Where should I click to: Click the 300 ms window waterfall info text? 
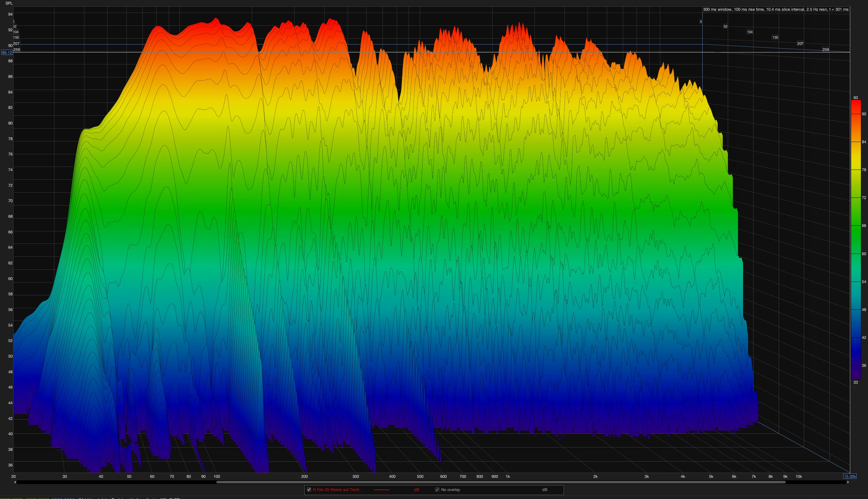pos(775,10)
